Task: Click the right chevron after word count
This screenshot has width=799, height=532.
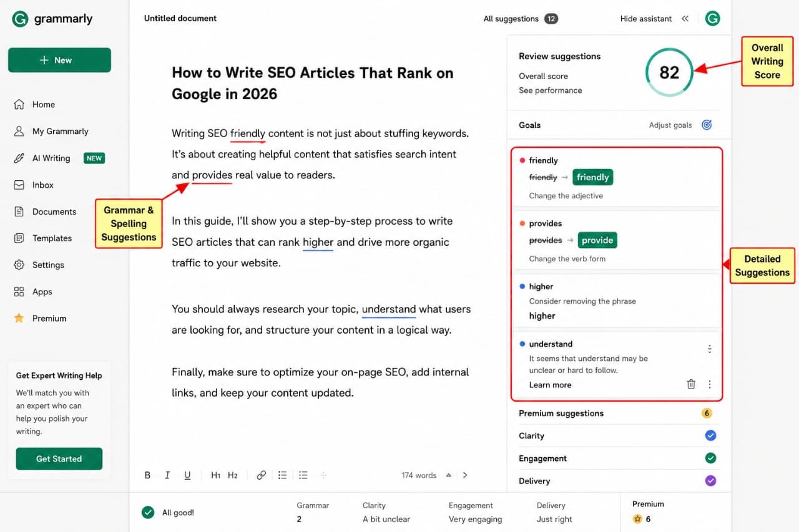Action: click(465, 475)
